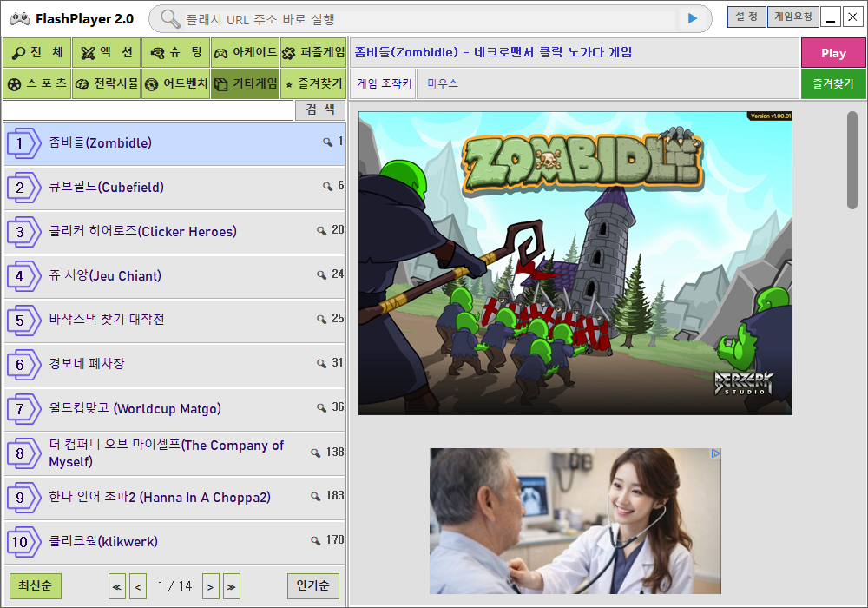
Task: Click the 플래시 URL address input field
Action: click(429, 19)
